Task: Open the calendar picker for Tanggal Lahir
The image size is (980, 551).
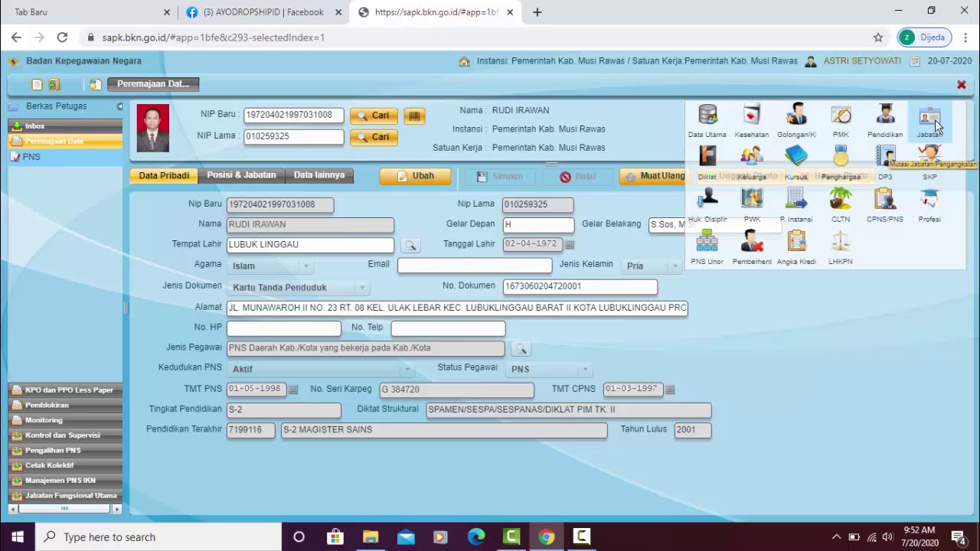Action: (x=570, y=244)
